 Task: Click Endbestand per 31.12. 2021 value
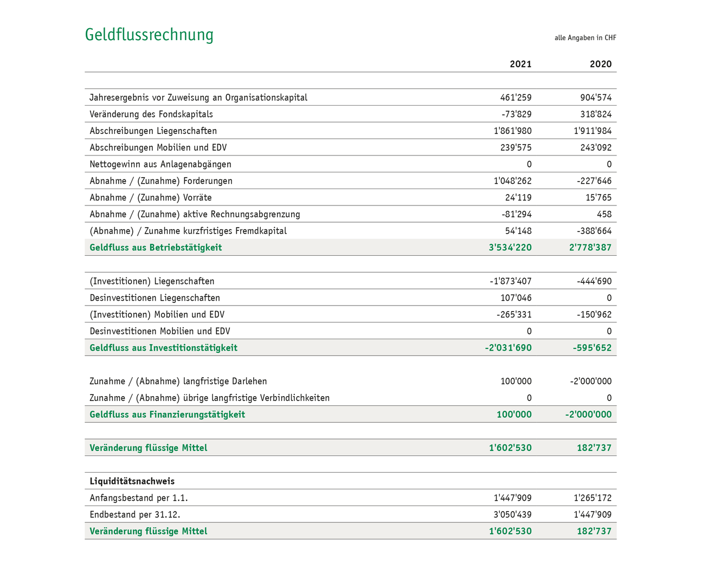point(512,515)
